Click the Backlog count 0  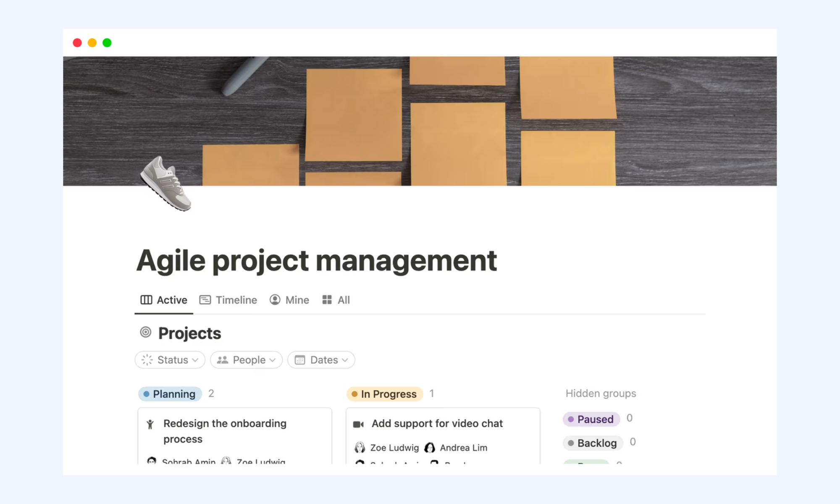click(x=633, y=442)
